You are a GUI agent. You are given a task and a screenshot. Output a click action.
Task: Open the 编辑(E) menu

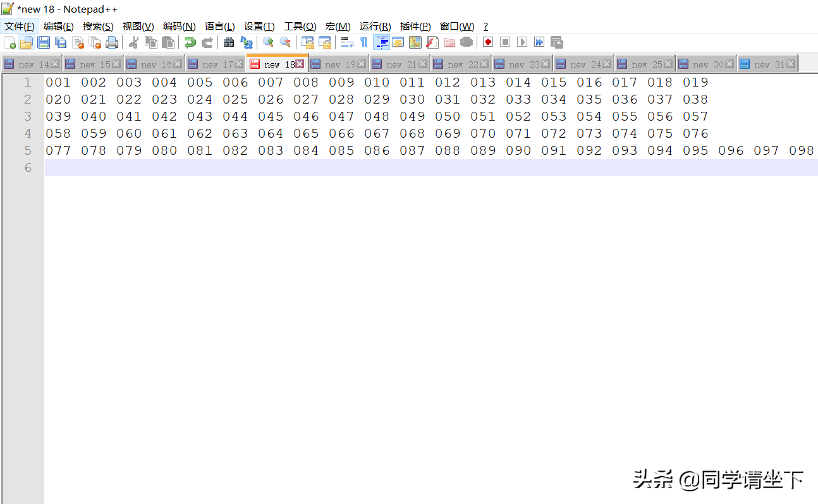point(59,27)
